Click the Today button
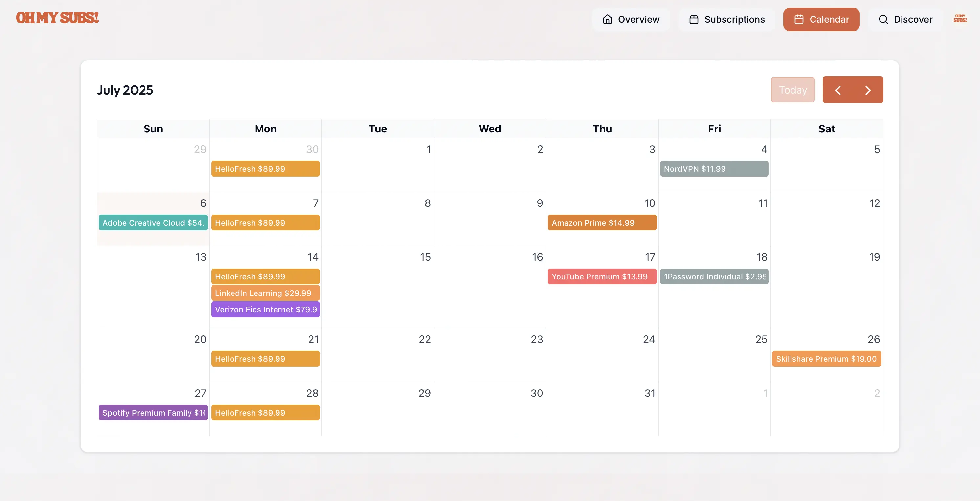The width and height of the screenshot is (980, 501). 793,90
